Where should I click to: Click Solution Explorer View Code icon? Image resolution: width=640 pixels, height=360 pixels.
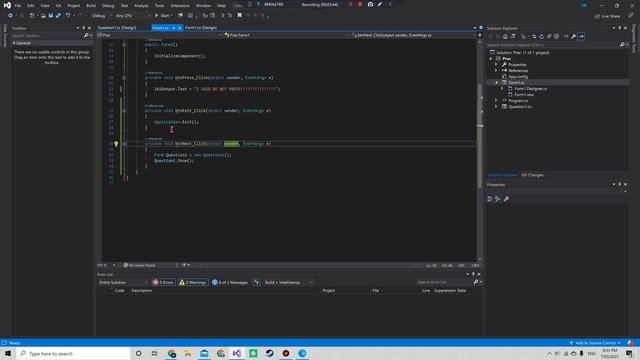click(566, 36)
